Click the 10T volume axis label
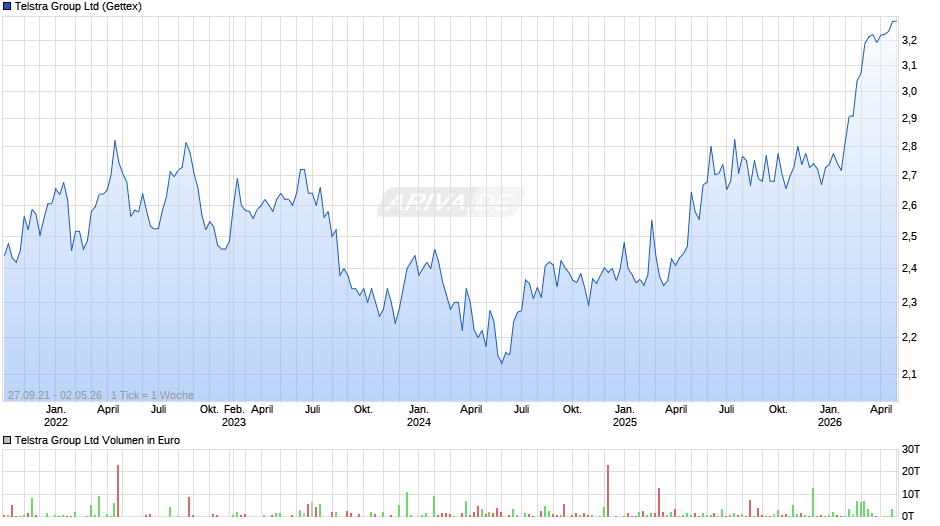 pos(911,494)
